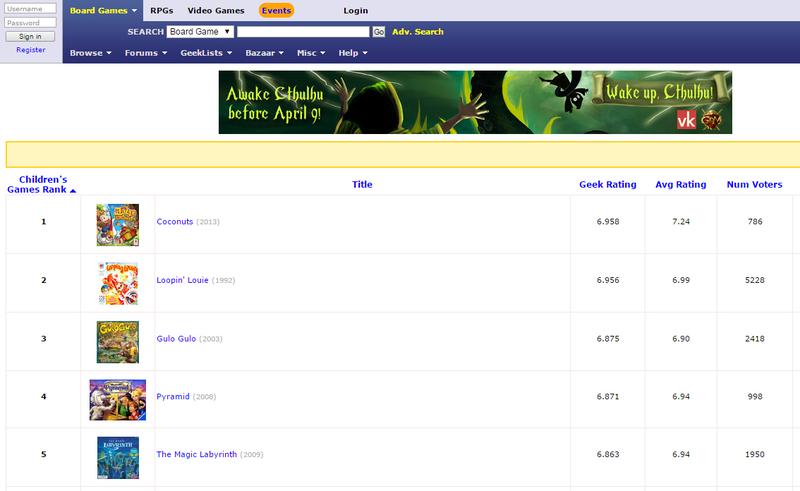Viewport: 800px width, 491px height.
Task: Open the search category Board Game dropdown
Action: (200, 32)
